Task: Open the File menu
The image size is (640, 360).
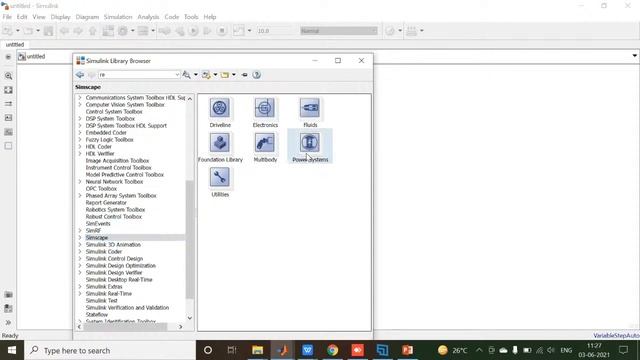Action: click(x=7, y=17)
